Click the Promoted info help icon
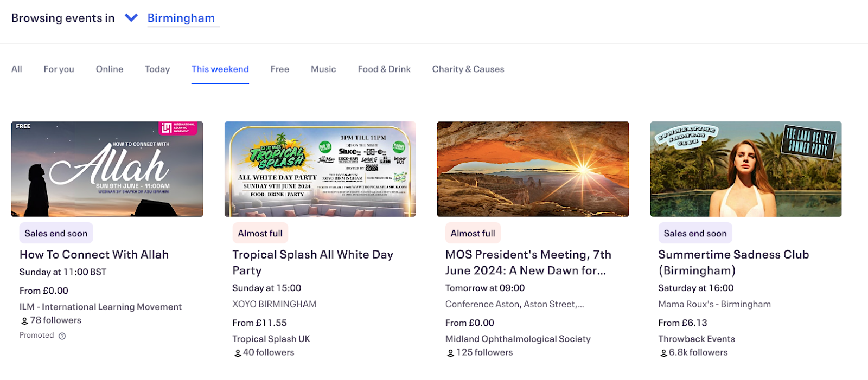Image resolution: width=868 pixels, height=380 pixels. (62, 336)
